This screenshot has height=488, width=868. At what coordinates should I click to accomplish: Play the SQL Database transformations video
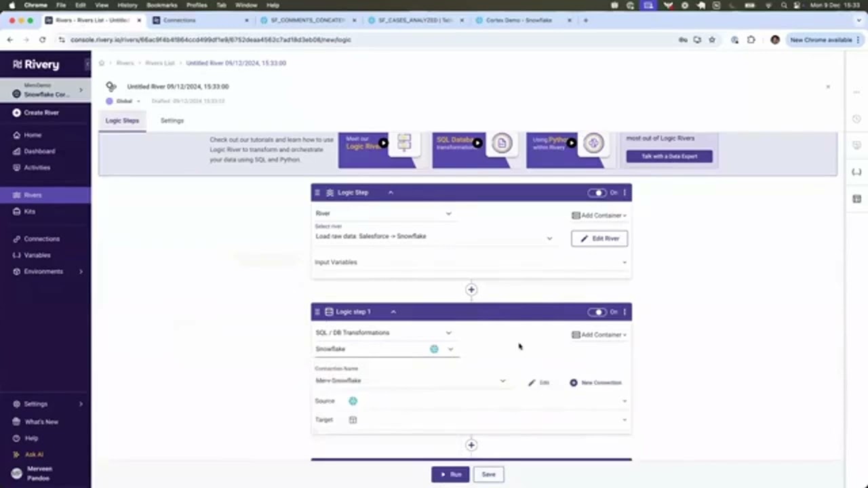[x=477, y=143]
